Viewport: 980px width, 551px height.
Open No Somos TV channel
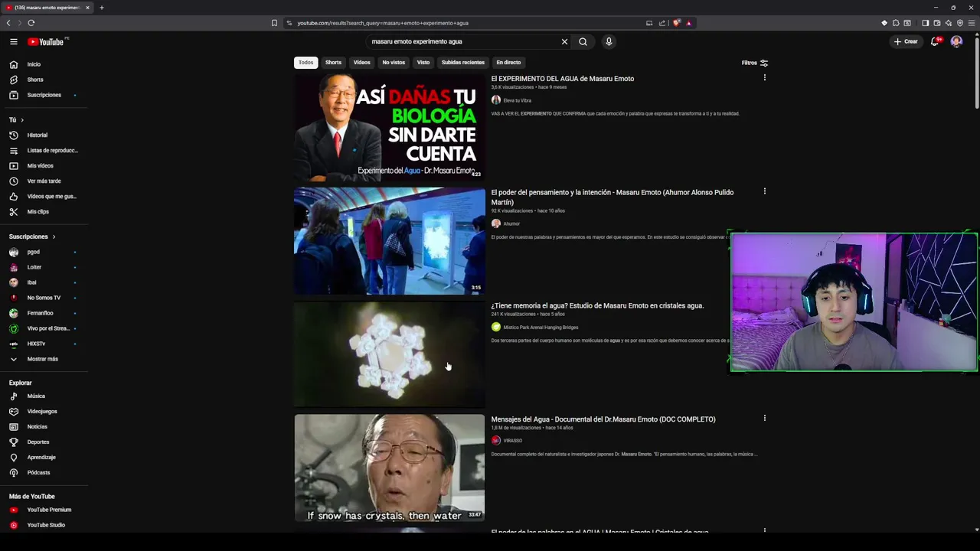pyautogui.click(x=44, y=298)
